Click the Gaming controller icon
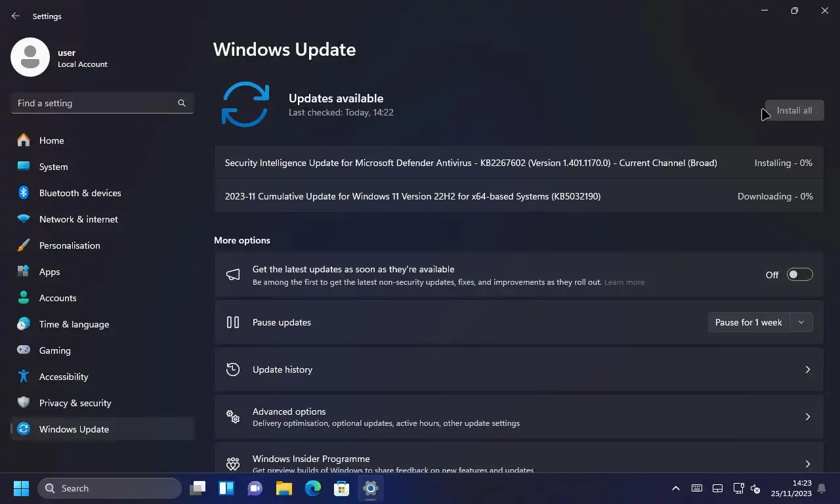The height and width of the screenshot is (504, 840). 24,350
